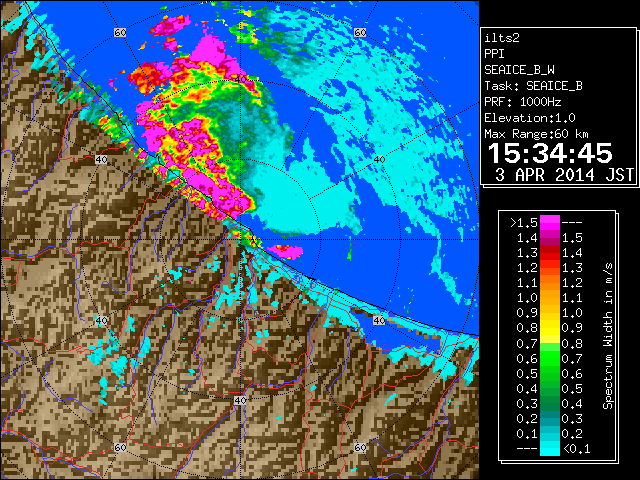This screenshot has width=640, height=480.
Task: Click the Max Range:60 km line
Action: coord(536,134)
